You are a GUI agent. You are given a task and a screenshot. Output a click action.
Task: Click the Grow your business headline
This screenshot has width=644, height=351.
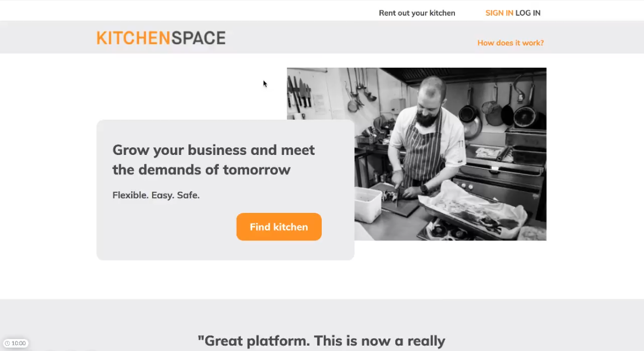click(x=213, y=160)
